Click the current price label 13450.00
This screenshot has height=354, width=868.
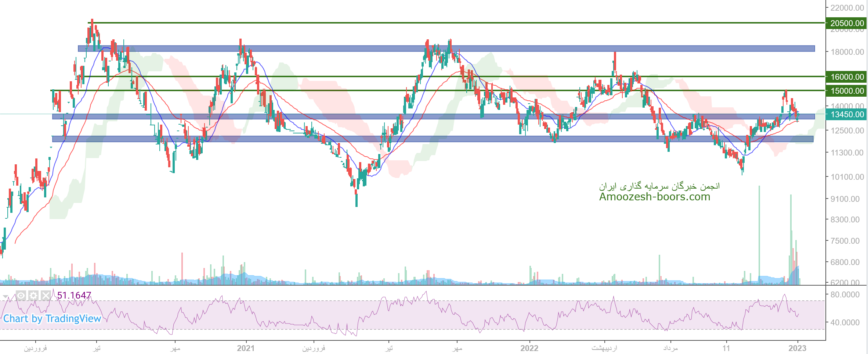(x=846, y=114)
